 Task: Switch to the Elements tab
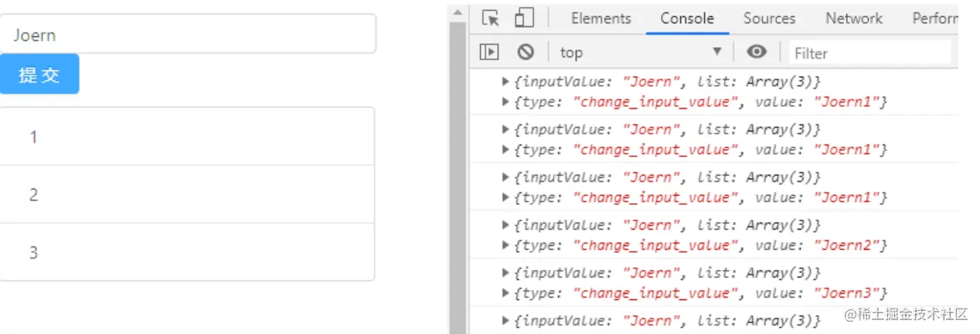(601, 19)
